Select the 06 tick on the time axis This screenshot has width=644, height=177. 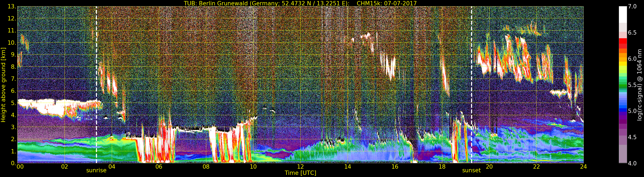point(159,167)
